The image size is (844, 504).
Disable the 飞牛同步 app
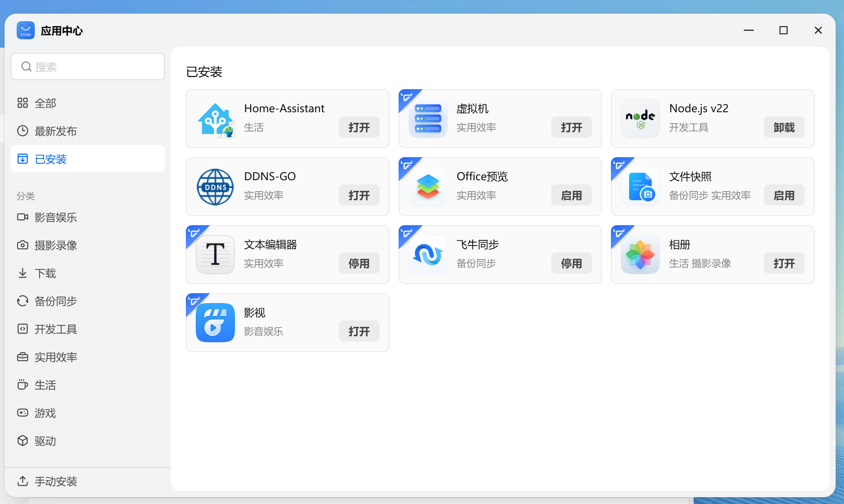tap(571, 263)
